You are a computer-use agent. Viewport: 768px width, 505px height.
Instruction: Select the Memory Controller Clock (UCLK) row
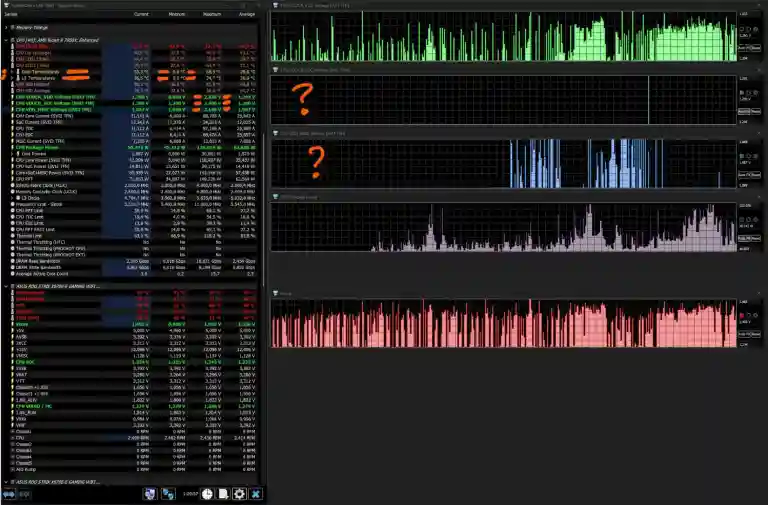[x=133, y=192]
